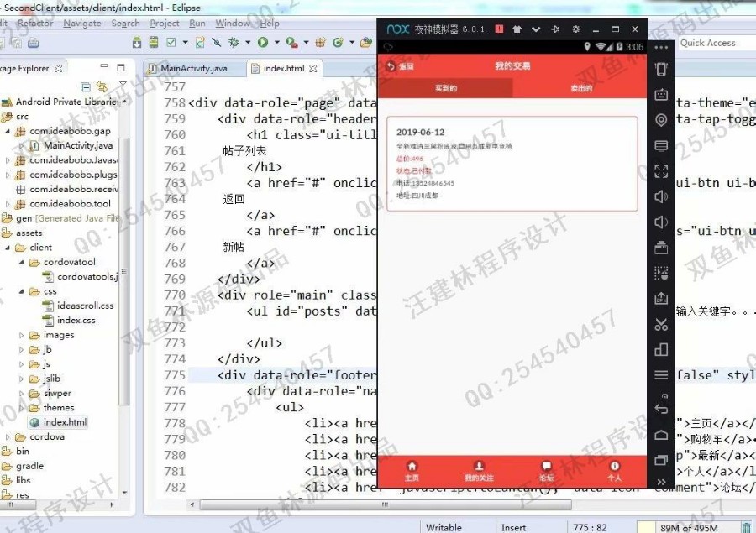Collapse the css folder
The height and width of the screenshot is (533, 756).
21,291
